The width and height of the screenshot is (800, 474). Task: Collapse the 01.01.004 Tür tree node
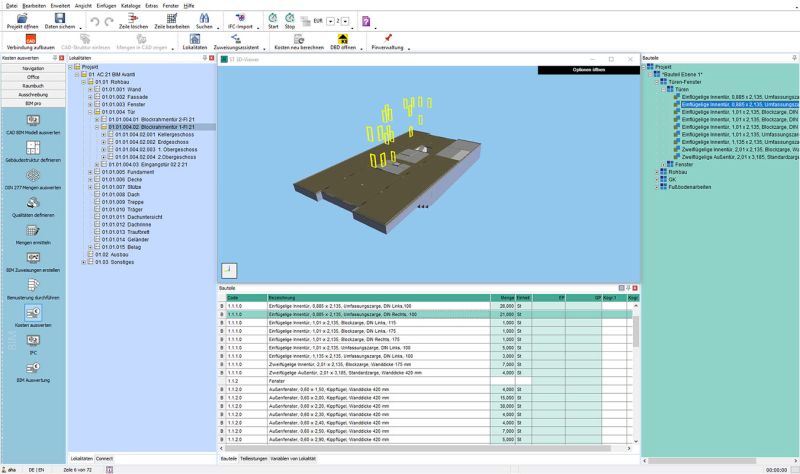point(90,113)
